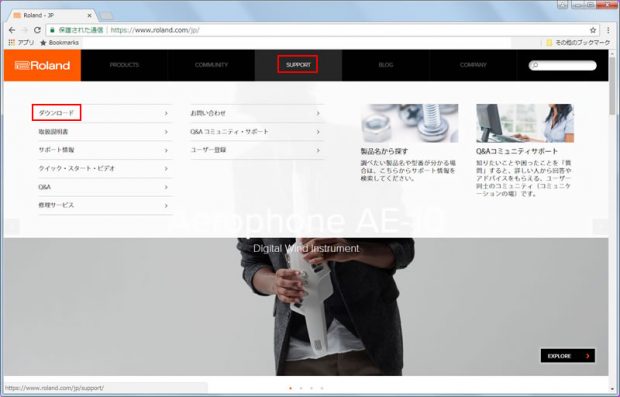Image resolution: width=620 pixels, height=397 pixels.
Task: Click the 製品名から探す thumbnail image
Action: pyautogui.click(x=409, y=123)
